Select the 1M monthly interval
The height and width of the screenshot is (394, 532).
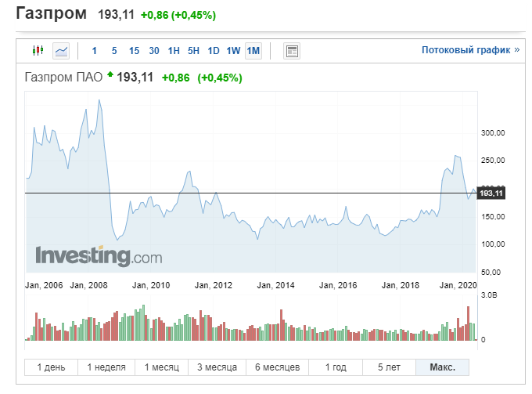pyautogui.click(x=253, y=51)
